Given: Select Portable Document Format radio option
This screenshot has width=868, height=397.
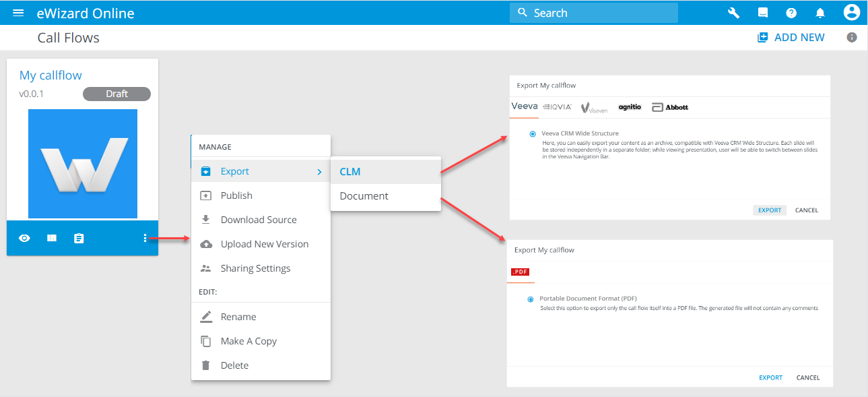Looking at the screenshot, I should coord(531,299).
